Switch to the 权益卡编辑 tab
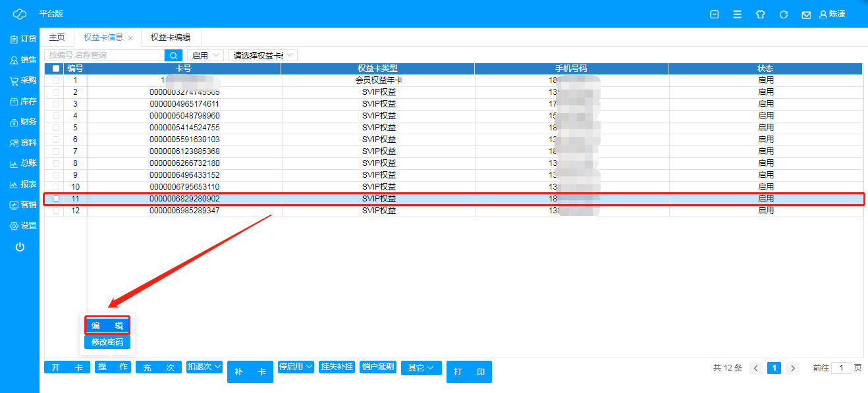Image resolution: width=868 pixels, height=393 pixels. pos(171,38)
